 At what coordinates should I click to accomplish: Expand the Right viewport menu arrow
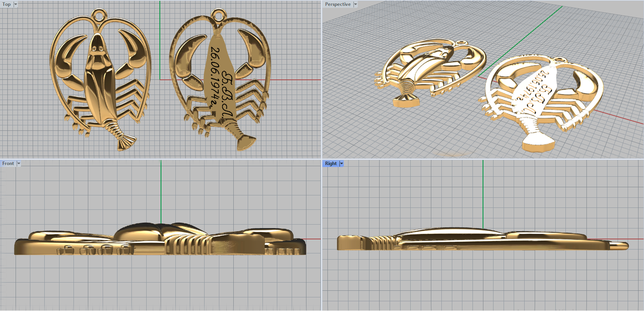click(342, 164)
